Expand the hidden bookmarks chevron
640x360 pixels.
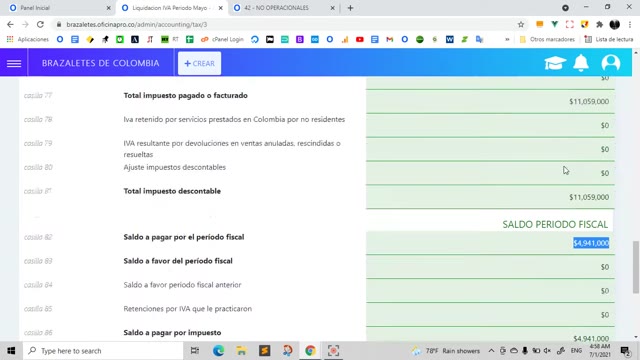pyautogui.click(x=507, y=39)
